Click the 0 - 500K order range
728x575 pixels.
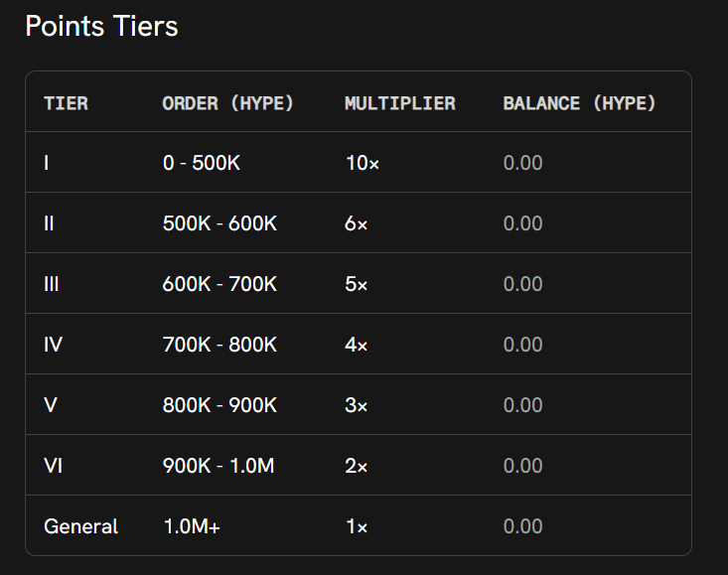pos(202,163)
